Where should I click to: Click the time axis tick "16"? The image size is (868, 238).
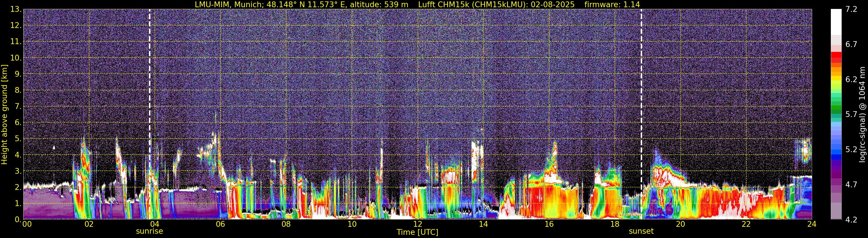click(549, 224)
